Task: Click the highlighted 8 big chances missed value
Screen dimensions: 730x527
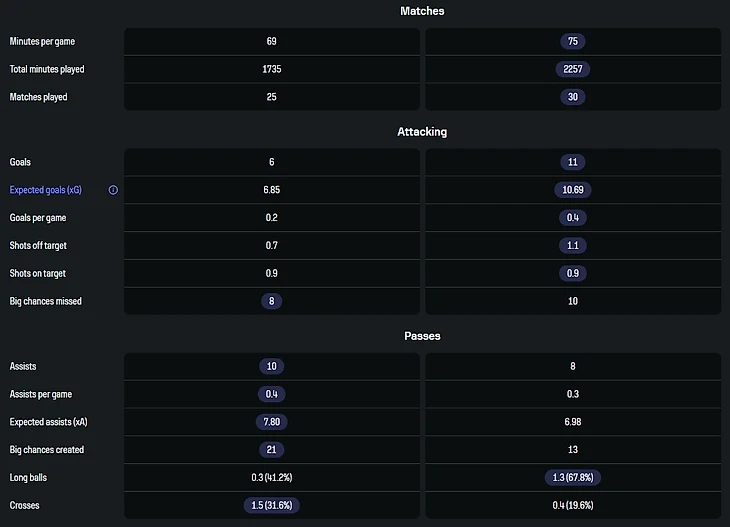Action: pos(272,301)
